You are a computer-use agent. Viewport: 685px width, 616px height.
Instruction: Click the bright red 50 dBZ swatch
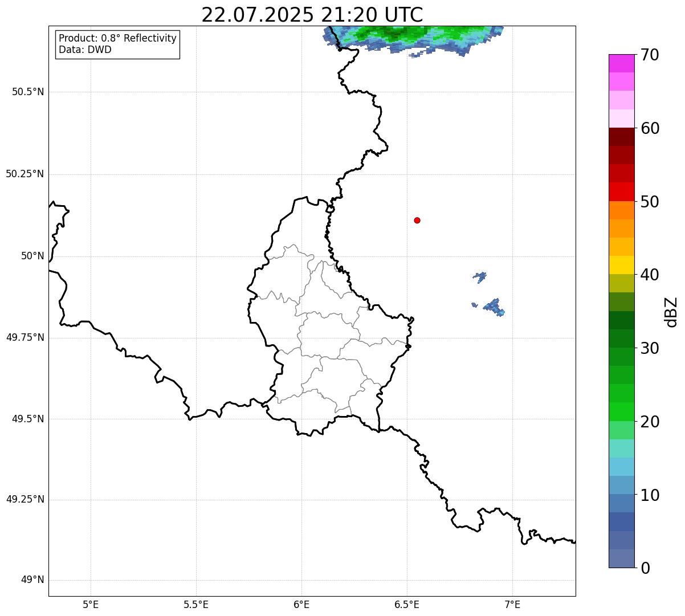click(x=621, y=192)
